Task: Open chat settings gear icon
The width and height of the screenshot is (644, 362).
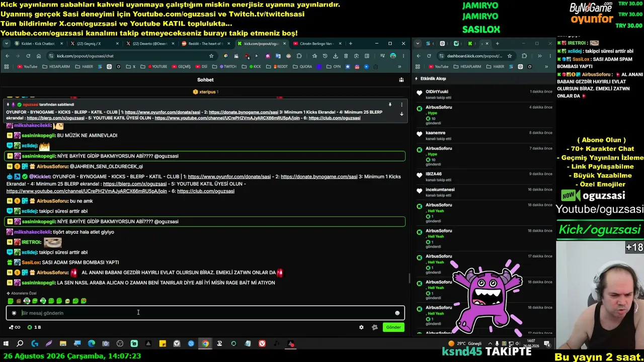Action: pos(361,327)
